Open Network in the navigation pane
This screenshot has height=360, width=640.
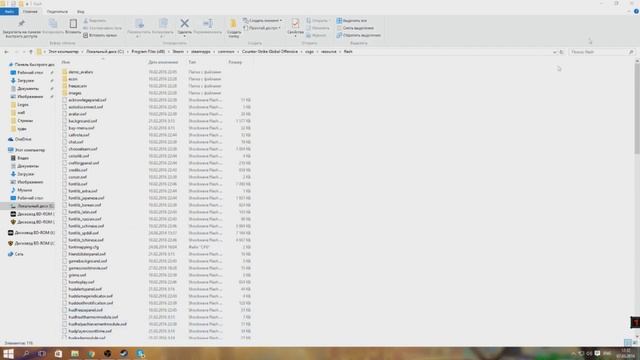coord(16,254)
